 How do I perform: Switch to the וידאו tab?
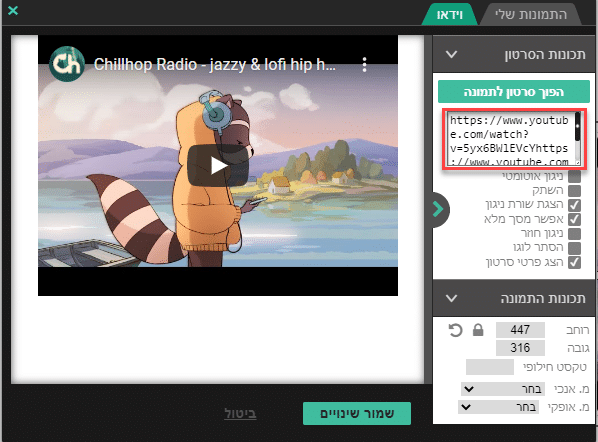[x=450, y=14]
